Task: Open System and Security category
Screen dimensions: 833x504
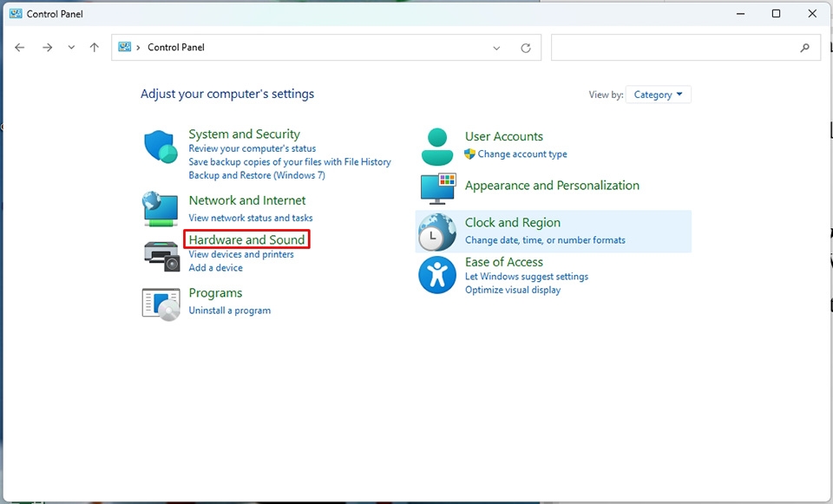Action: (x=245, y=134)
